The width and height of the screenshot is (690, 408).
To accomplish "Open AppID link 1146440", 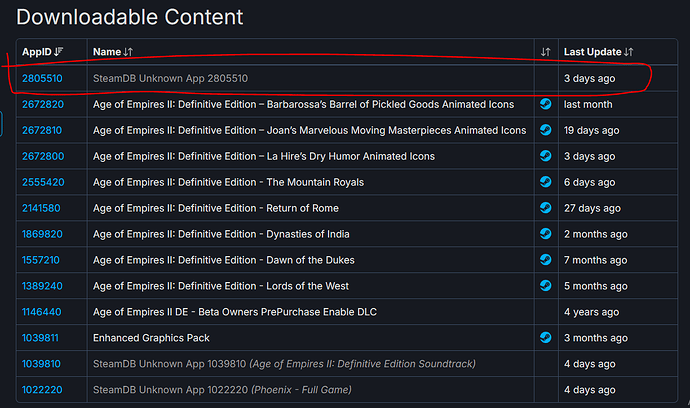I will [x=41, y=312].
